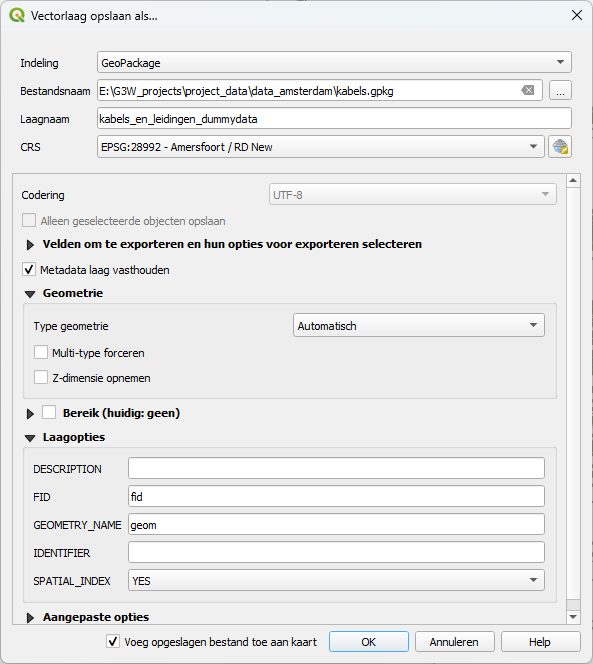Viewport: 593px width, 664px height.
Task: Click the Select CRS globe icon
Action: [560, 147]
